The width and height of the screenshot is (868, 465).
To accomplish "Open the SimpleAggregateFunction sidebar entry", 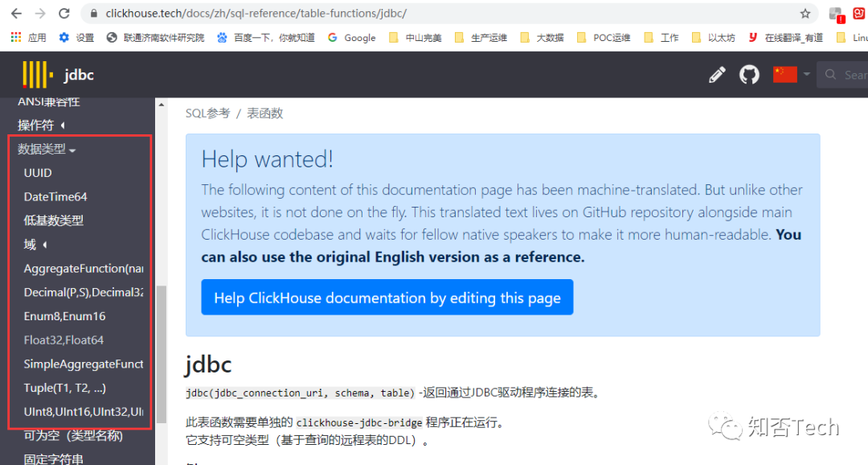I will click(83, 364).
